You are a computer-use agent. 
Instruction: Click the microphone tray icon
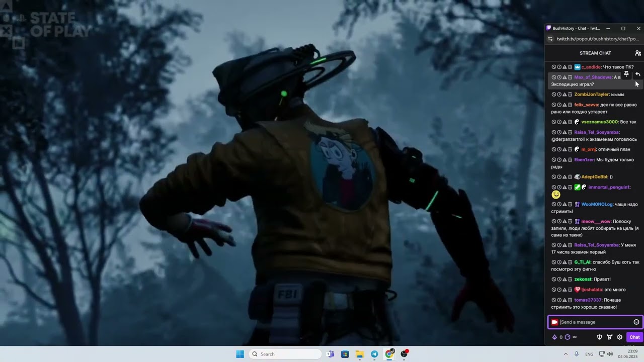click(577, 354)
